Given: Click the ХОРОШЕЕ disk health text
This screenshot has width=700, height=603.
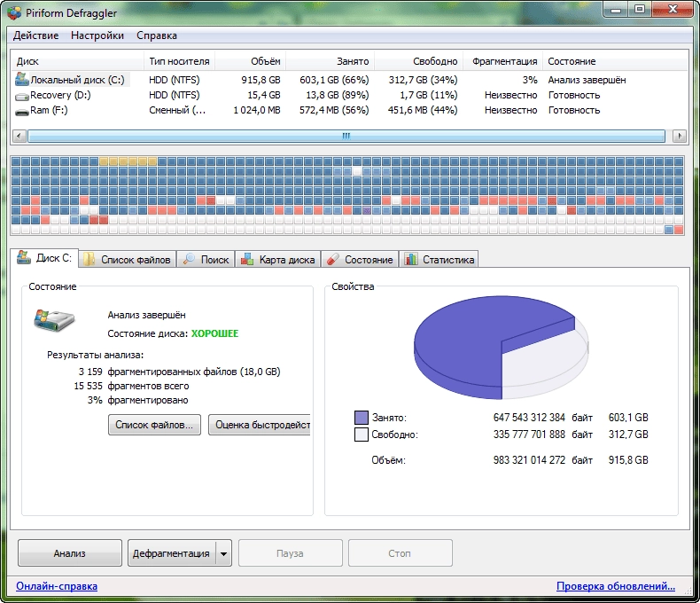Looking at the screenshot, I should (x=214, y=333).
